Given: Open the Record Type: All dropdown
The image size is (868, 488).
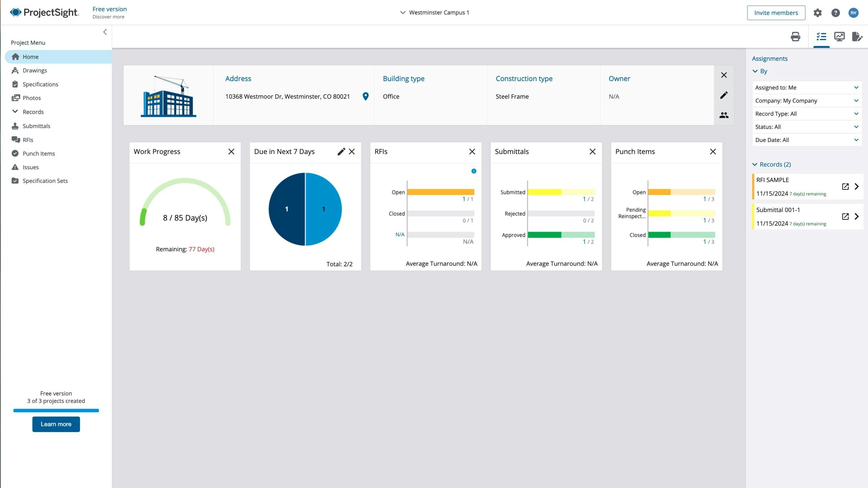Looking at the screenshot, I should click(x=807, y=113).
